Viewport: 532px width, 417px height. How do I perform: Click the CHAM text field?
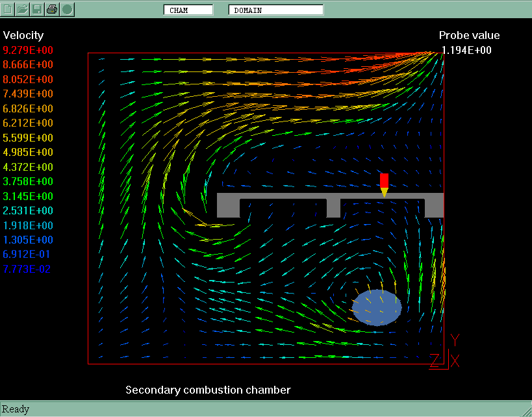coord(188,10)
